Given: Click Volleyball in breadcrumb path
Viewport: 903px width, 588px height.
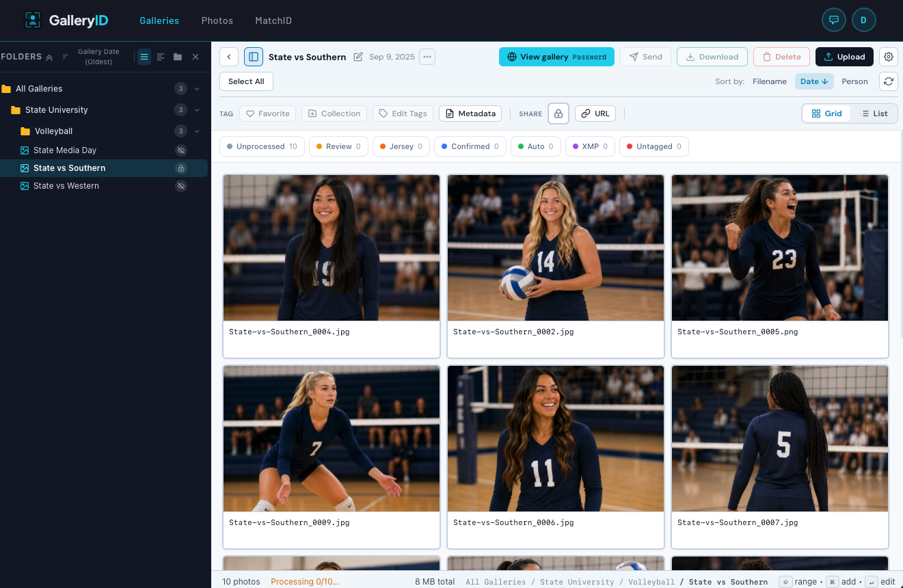Looking at the screenshot, I should click(651, 582).
